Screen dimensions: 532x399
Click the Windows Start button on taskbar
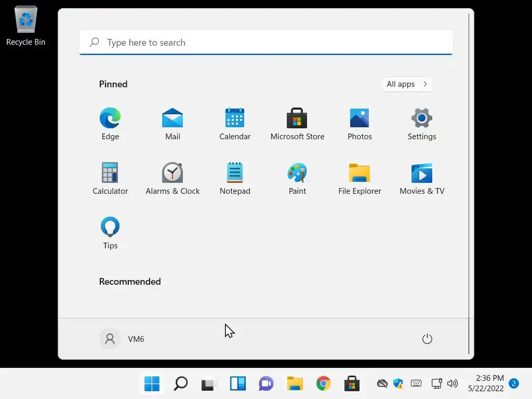pyautogui.click(x=152, y=384)
